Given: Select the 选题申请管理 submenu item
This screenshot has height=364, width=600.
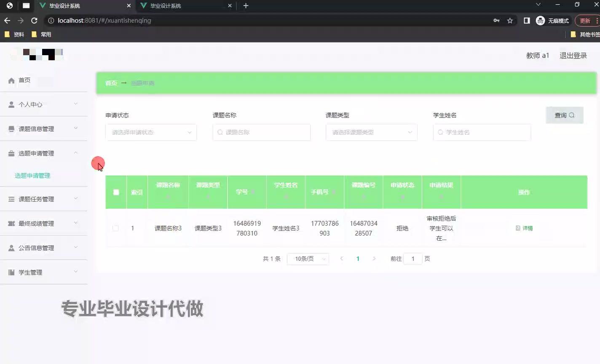Looking at the screenshot, I should pyautogui.click(x=32, y=176).
